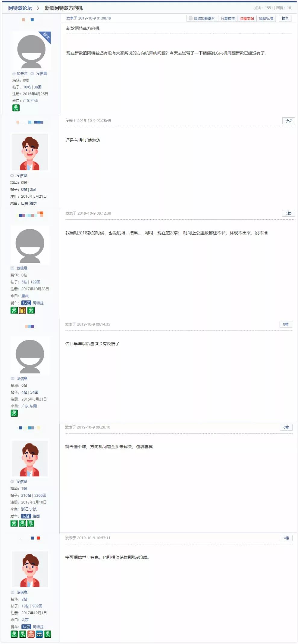Open the 北京 user's cartoon avatar
The height and width of the screenshot is (644, 298).
[30, 569]
